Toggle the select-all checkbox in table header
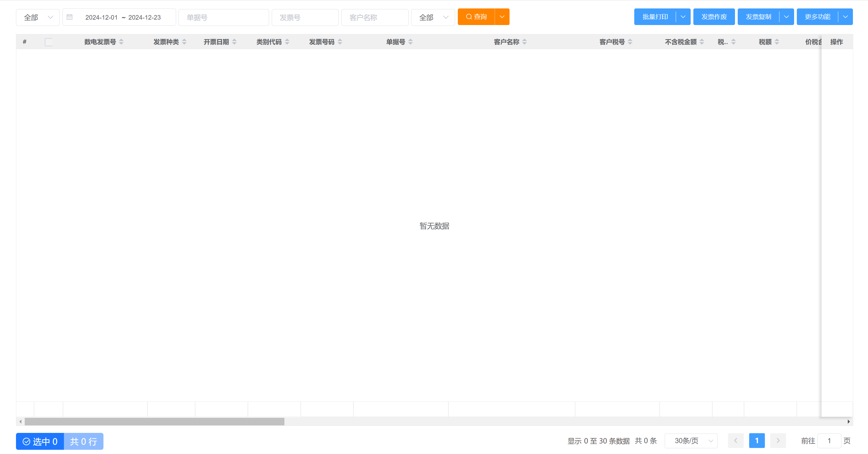 click(x=49, y=42)
